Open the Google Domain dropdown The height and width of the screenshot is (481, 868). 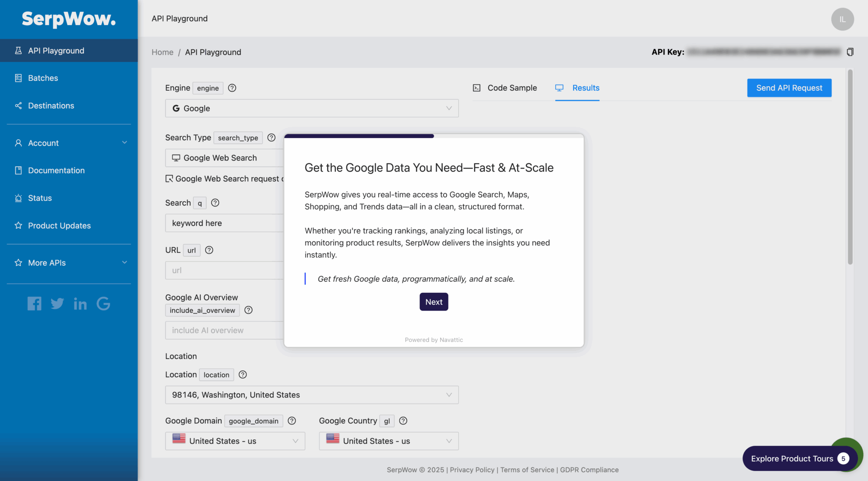235,441
